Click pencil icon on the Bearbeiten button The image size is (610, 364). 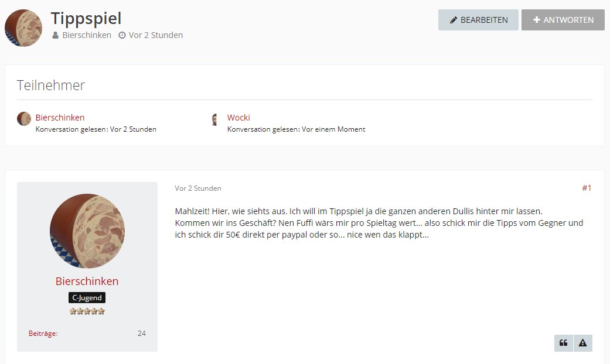(x=453, y=20)
